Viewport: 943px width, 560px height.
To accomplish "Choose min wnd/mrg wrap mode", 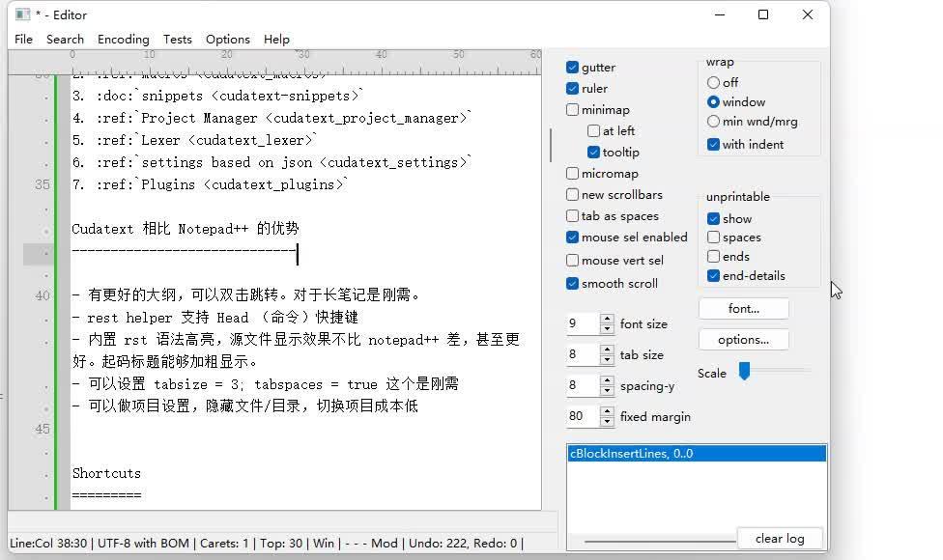I will (712, 123).
